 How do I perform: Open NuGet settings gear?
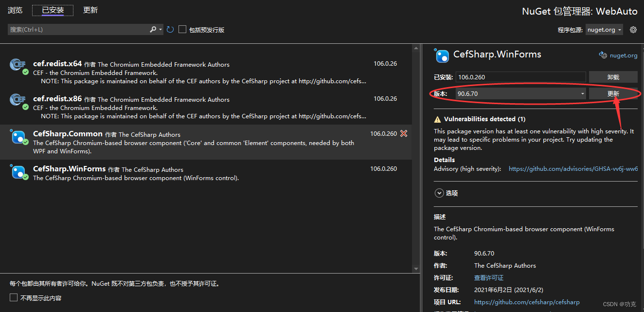pyautogui.click(x=633, y=30)
